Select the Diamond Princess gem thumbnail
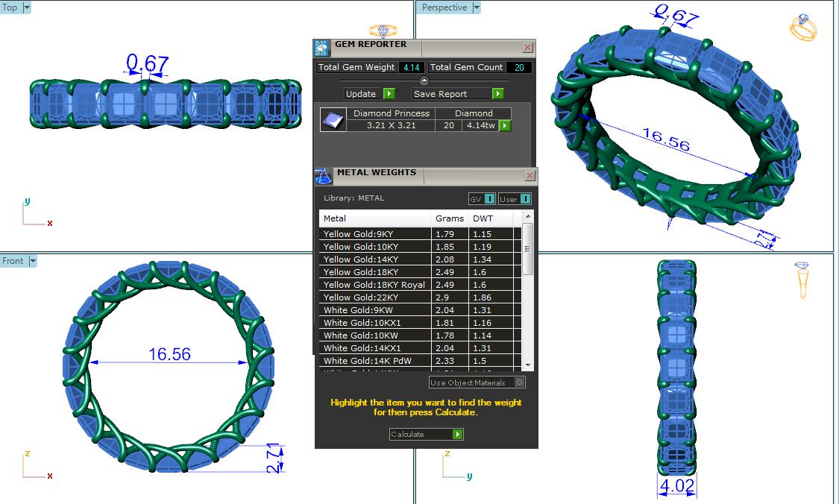The image size is (839, 504). pos(333,120)
